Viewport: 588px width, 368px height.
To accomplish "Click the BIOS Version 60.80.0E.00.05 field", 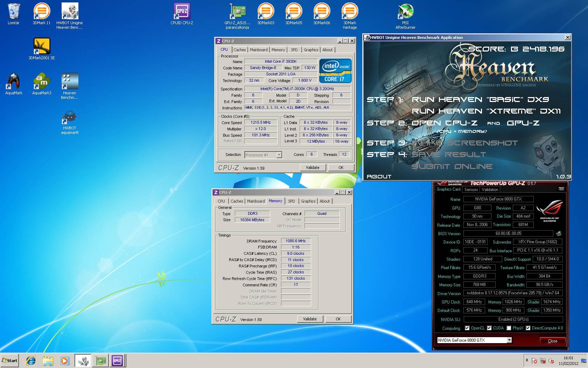I will coord(508,233).
